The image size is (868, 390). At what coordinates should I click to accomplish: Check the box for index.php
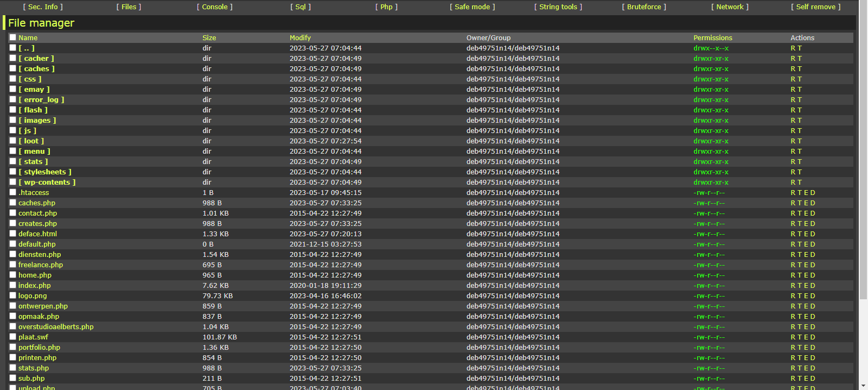click(x=12, y=285)
